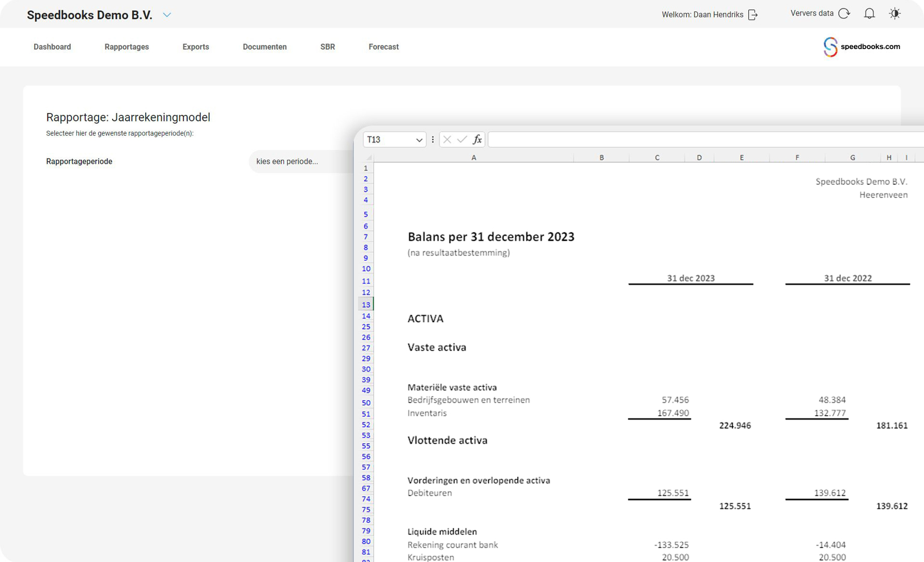Click the Speedbooks logo

[861, 47]
